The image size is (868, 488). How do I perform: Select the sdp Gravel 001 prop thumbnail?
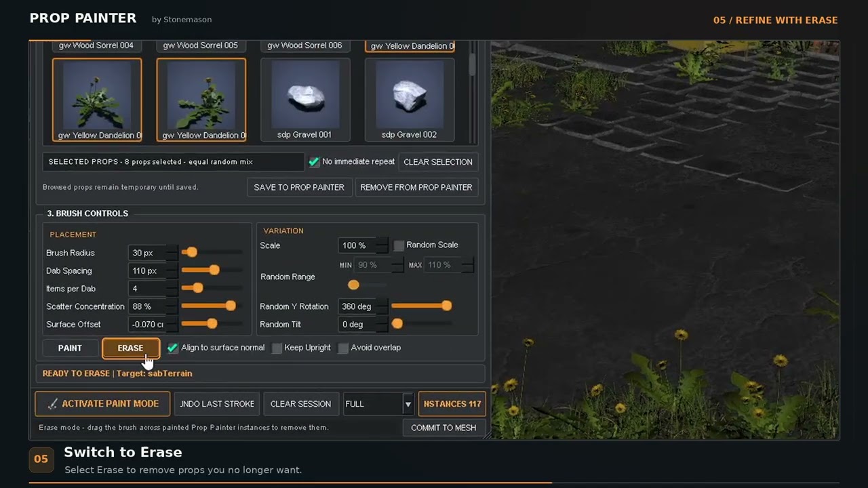tap(305, 100)
